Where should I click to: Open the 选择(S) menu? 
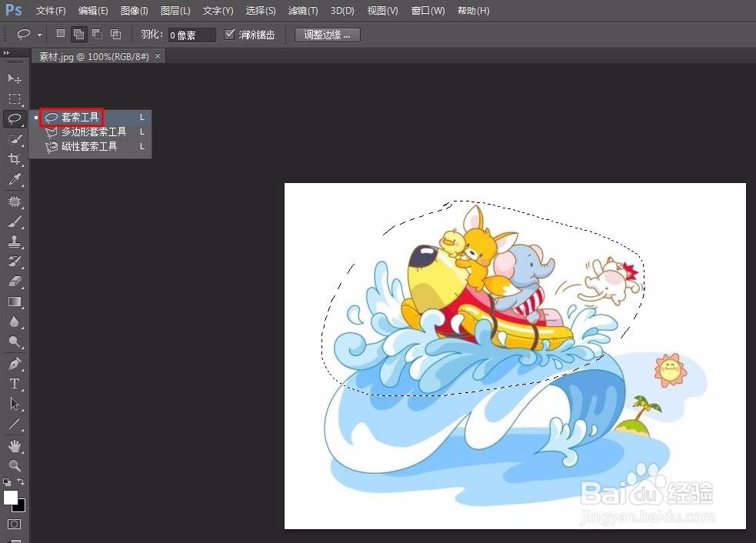[261, 11]
